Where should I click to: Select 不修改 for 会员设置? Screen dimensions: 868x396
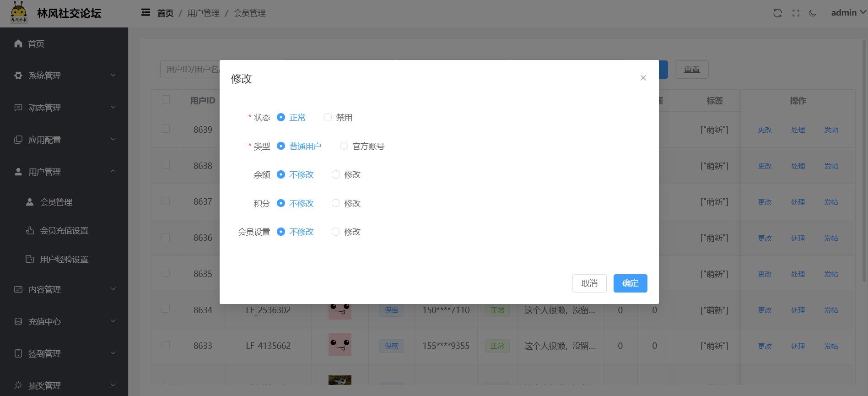click(295, 232)
